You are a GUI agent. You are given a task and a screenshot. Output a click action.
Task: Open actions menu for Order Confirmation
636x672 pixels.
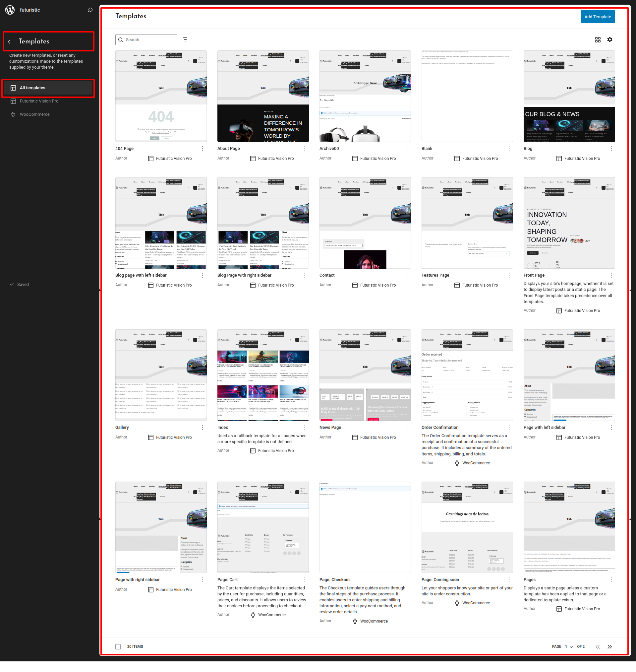click(x=509, y=428)
